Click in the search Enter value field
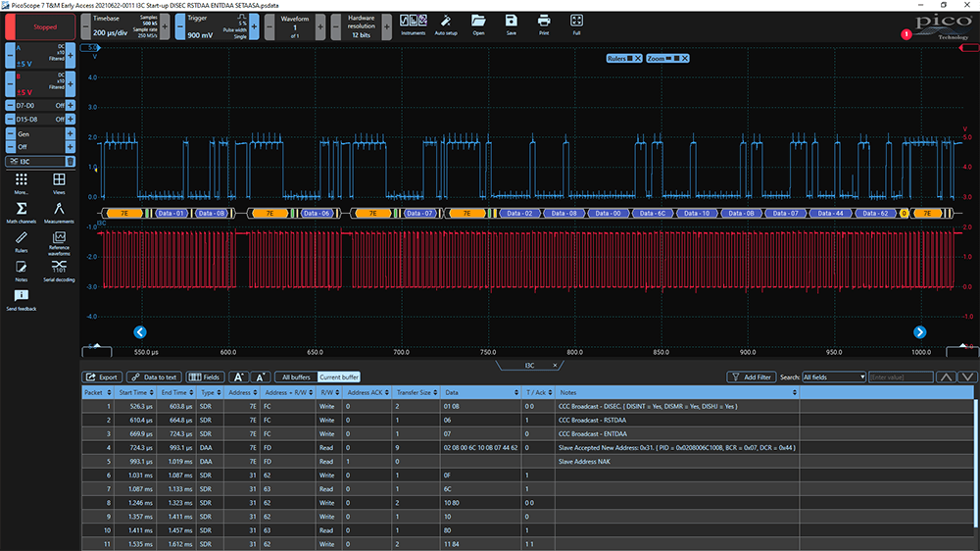The image size is (980, 551). [901, 377]
